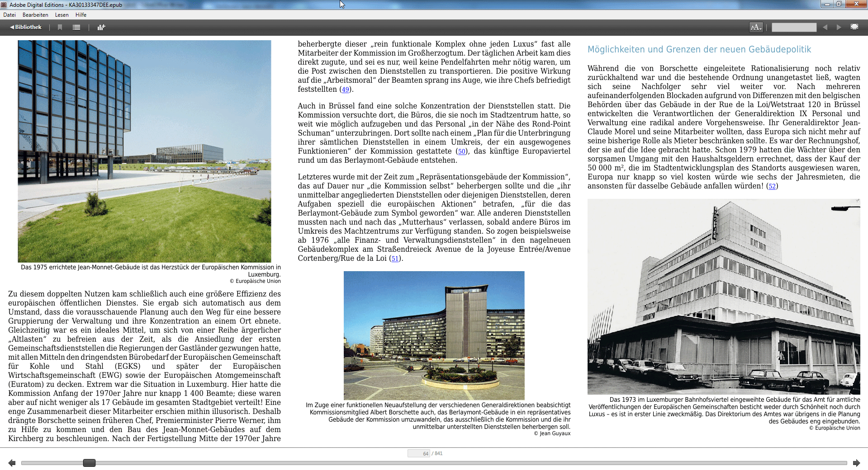This screenshot has width=868, height=470.
Task: Click the add-to-bookshelf bars icon
Action: click(x=101, y=27)
